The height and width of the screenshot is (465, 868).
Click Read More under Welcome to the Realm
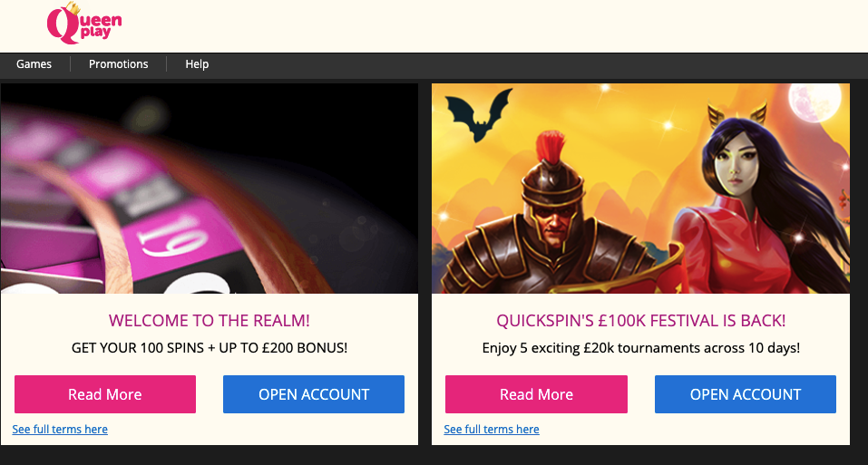pyautogui.click(x=105, y=394)
